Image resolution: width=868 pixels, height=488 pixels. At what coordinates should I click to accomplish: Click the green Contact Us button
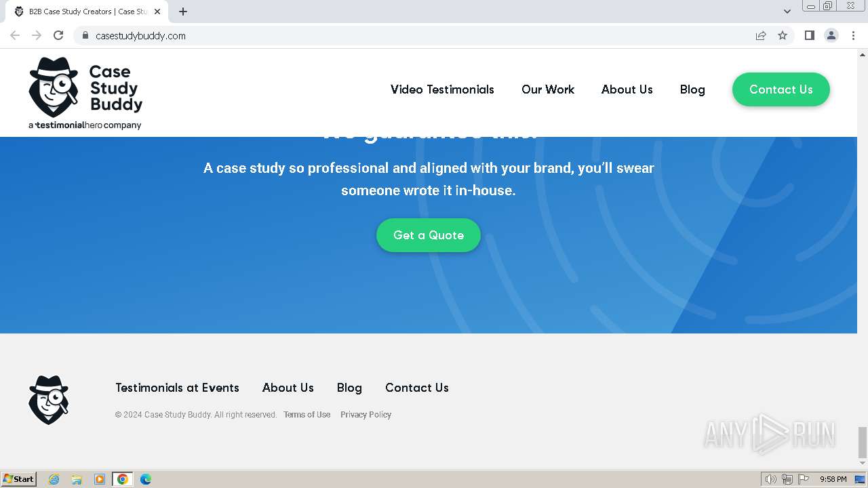pyautogui.click(x=781, y=89)
